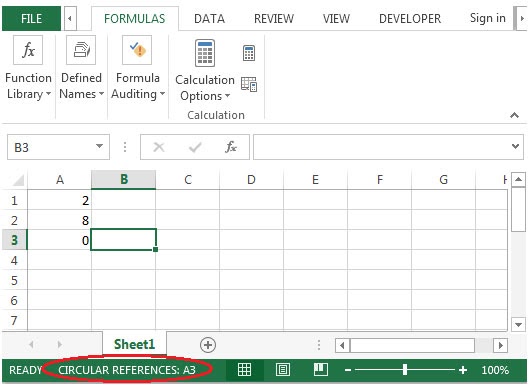Click READY status indicator
529x386 pixels.
(x=25, y=370)
